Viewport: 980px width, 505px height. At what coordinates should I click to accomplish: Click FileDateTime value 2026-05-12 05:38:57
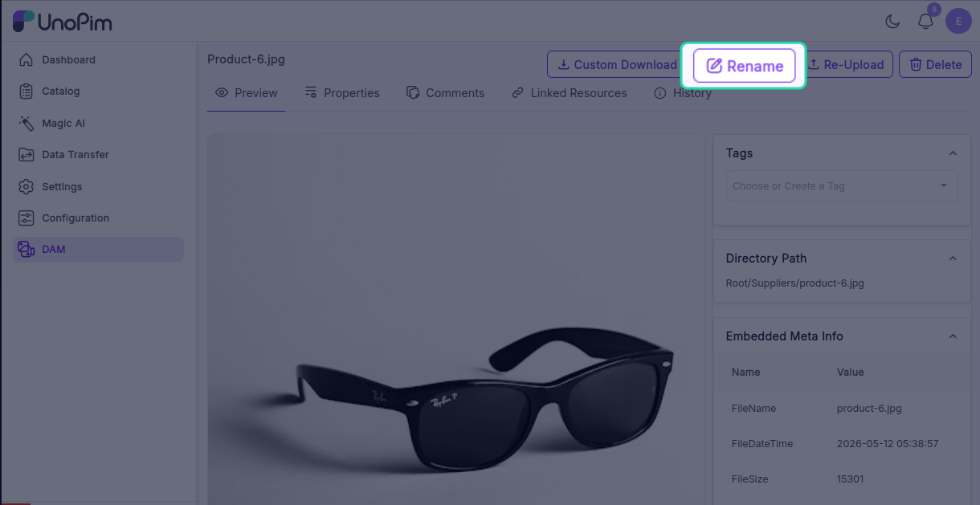888,444
